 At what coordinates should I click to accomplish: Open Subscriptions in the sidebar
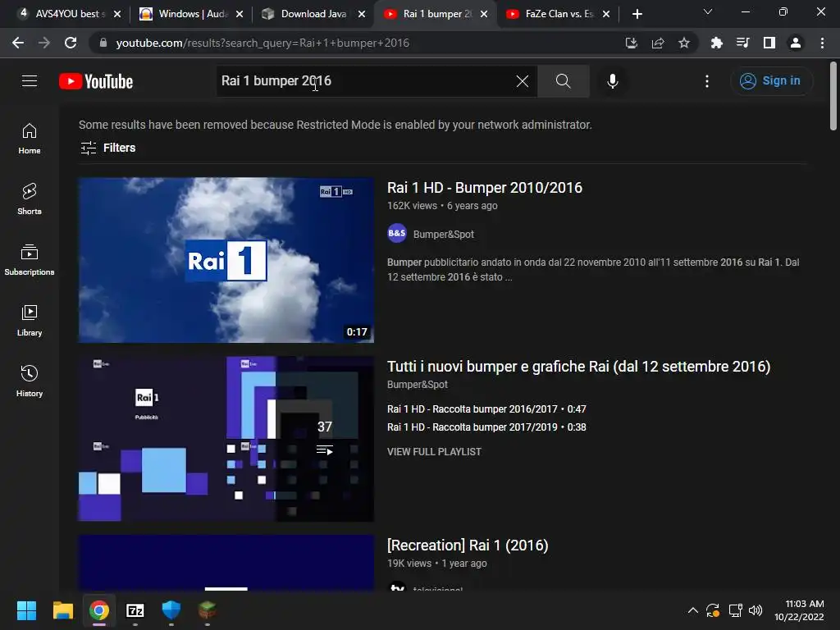[30, 259]
